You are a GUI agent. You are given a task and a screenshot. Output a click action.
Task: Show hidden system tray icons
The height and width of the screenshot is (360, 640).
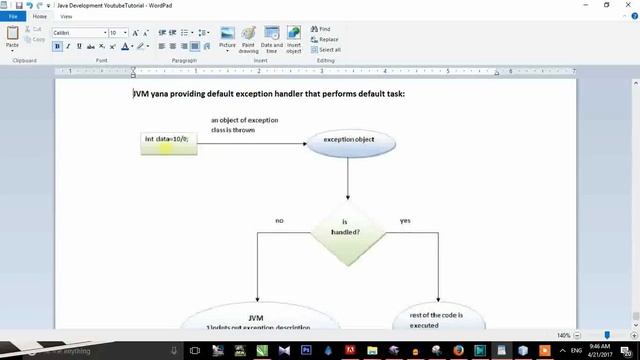tap(562, 351)
